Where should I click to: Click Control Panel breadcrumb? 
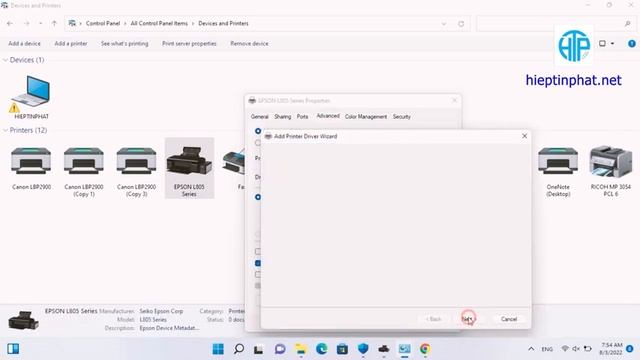coord(103,24)
